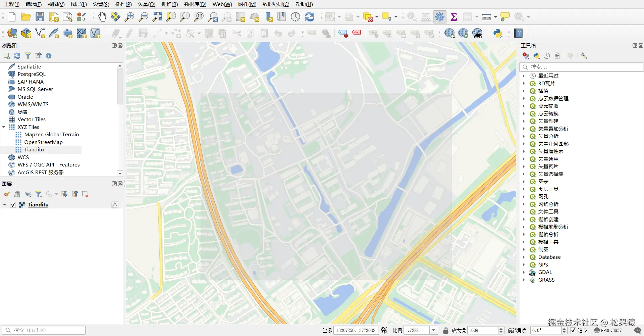Uncheck the 渲染 render checkbox

tap(573, 330)
